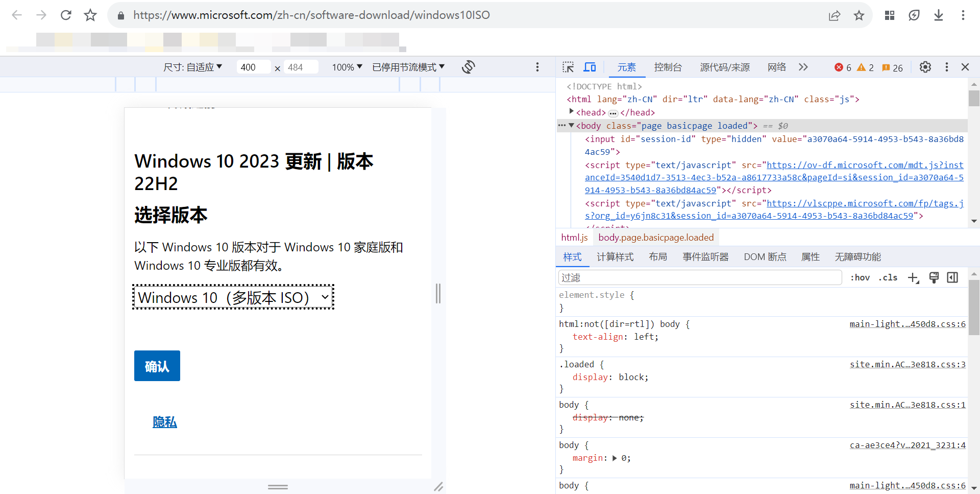This screenshot has width=980, height=494.
Task: Toggle the device toolbar icon
Action: [590, 67]
